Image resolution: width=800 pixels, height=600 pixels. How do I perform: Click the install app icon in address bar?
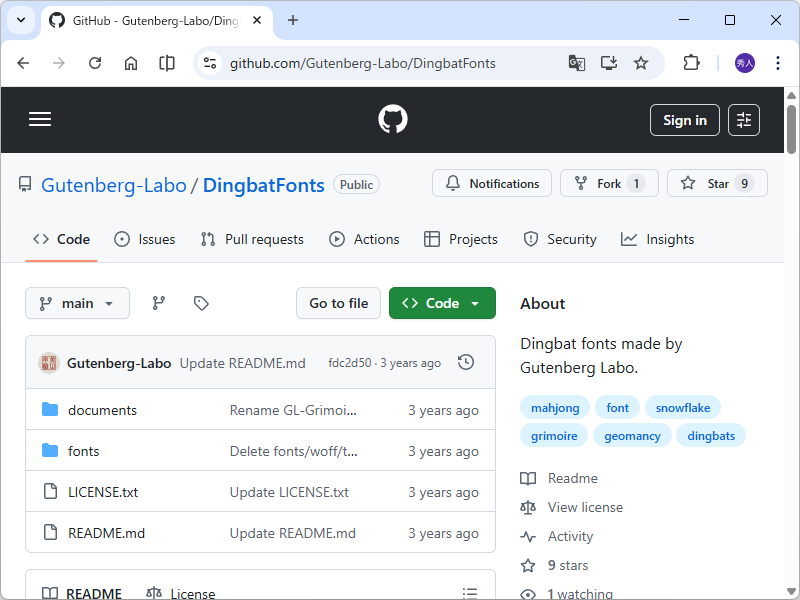click(x=609, y=63)
